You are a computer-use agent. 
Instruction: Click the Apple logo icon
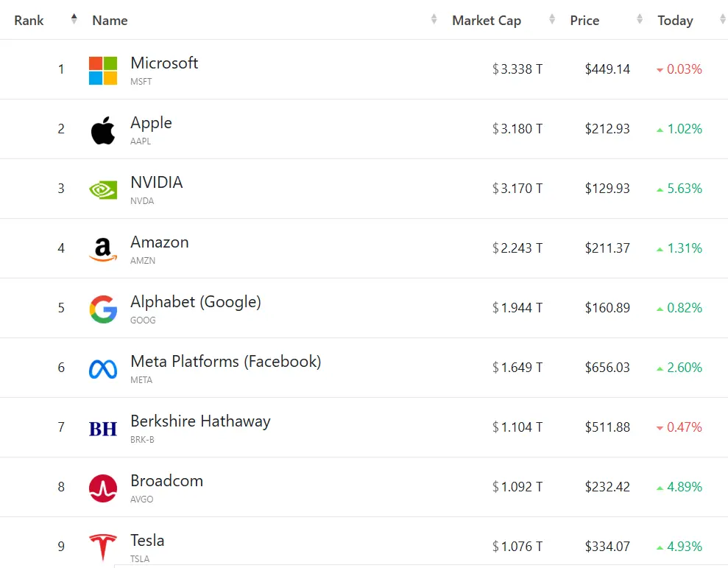tap(103, 130)
